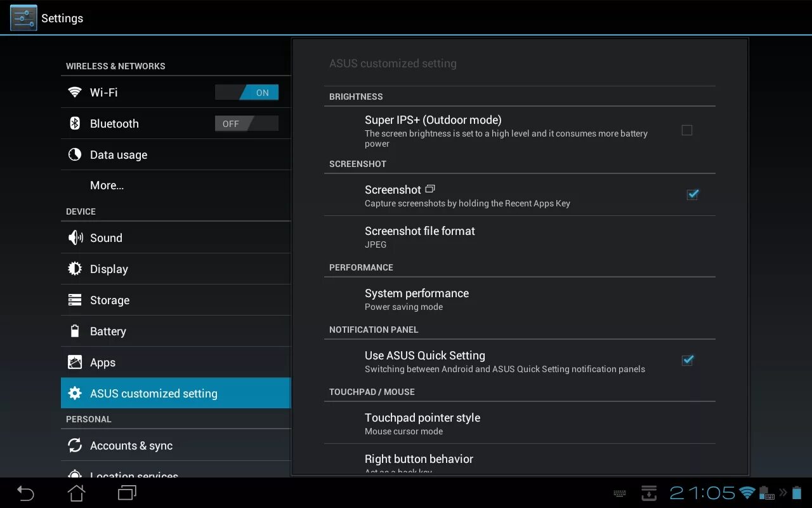The width and height of the screenshot is (812, 508).
Task: Uncheck the Screenshot capture checkbox
Action: point(692,194)
